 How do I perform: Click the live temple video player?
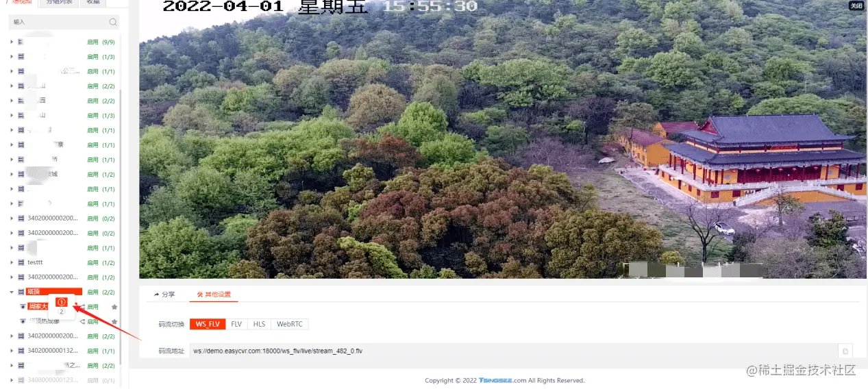[x=504, y=139]
